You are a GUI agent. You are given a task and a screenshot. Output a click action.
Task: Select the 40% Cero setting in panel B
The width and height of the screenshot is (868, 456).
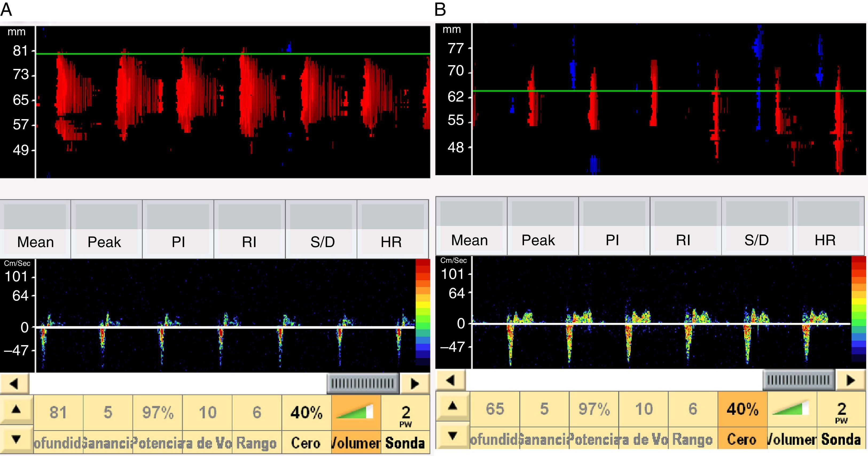[x=742, y=410]
